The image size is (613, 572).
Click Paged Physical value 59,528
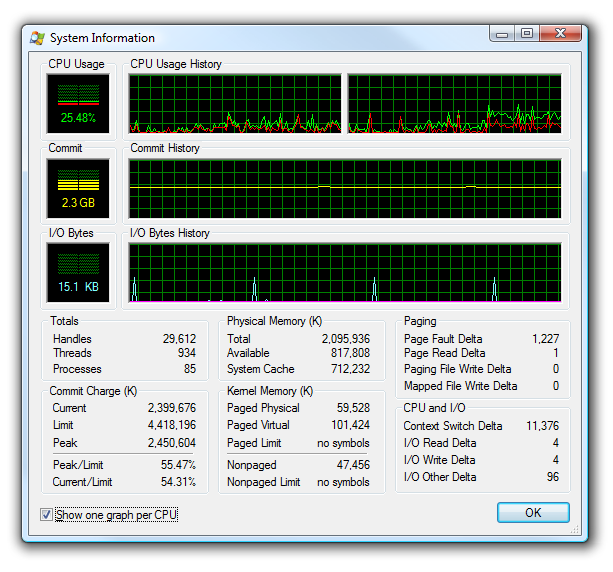[353, 408]
